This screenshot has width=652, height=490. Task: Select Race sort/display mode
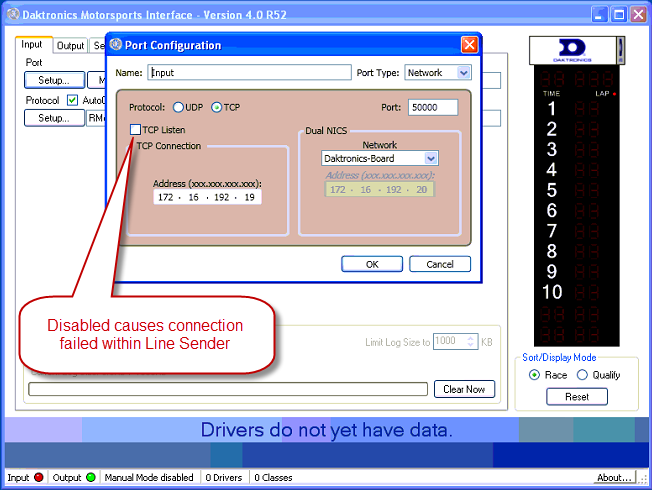pos(534,375)
